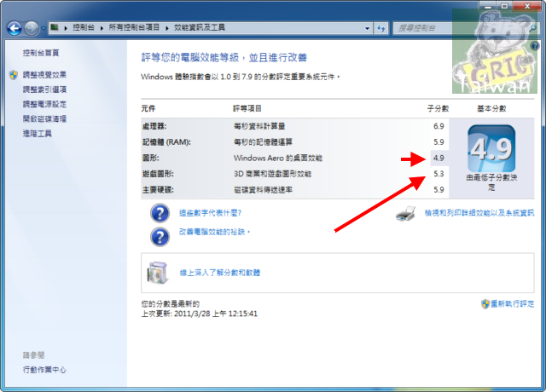546x392 pixels.
Task: Click the 基本分數 column header
Action: (491, 108)
